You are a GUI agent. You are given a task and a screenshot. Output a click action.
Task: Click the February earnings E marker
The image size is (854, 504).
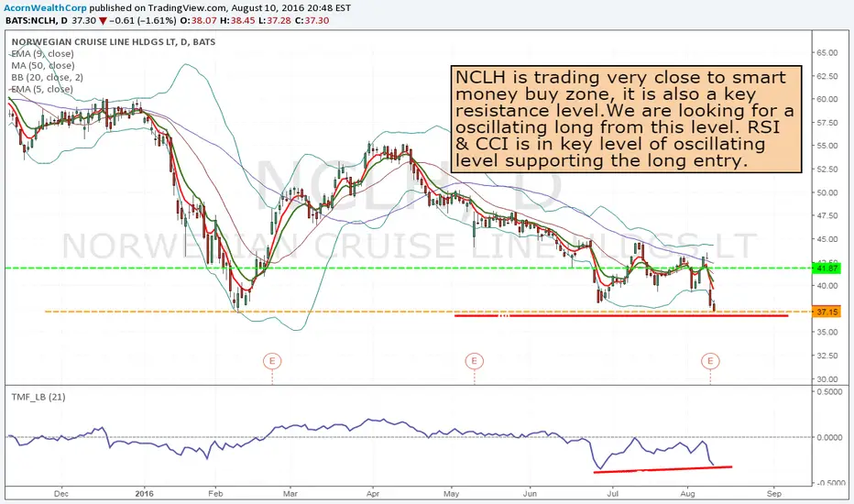pos(272,361)
